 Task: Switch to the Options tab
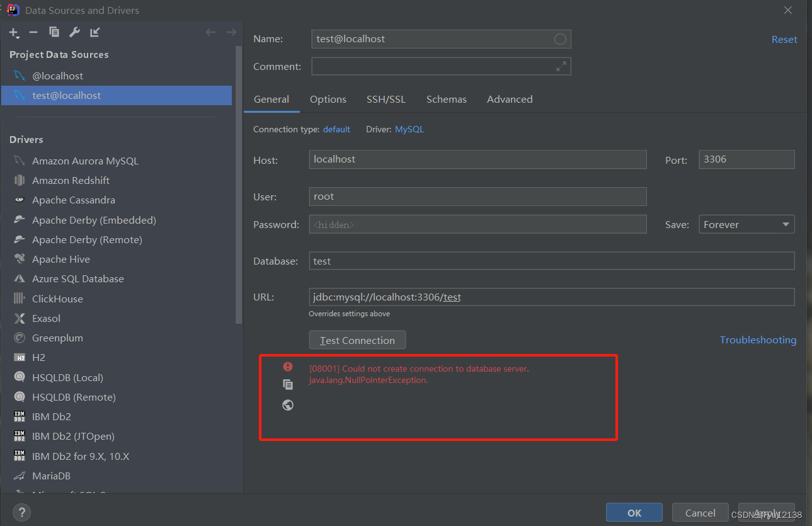(328, 100)
